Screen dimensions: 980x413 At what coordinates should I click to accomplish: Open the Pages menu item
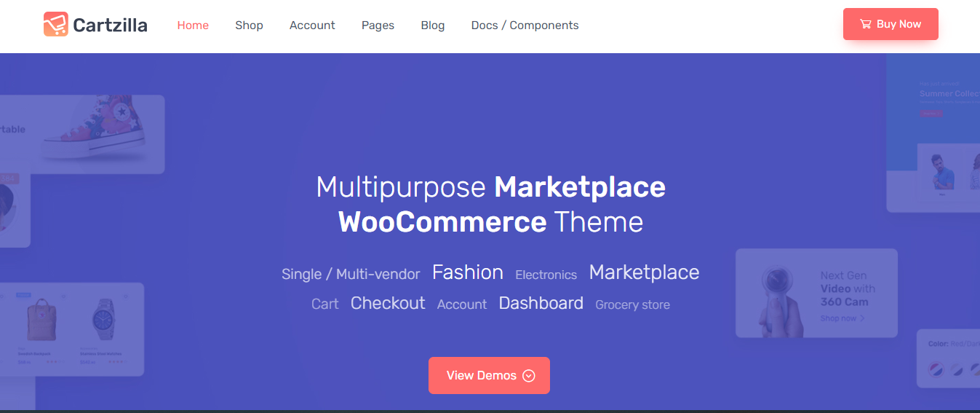tap(378, 25)
